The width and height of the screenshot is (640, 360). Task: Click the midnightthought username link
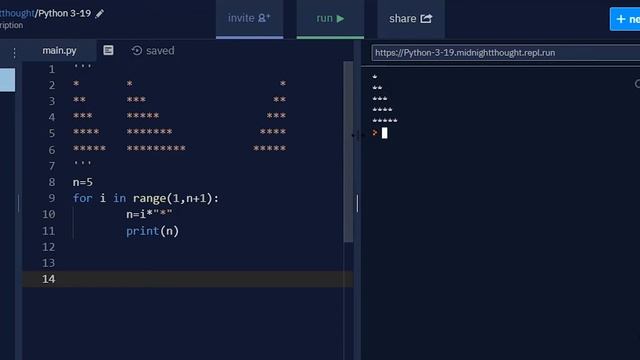pos(17,13)
